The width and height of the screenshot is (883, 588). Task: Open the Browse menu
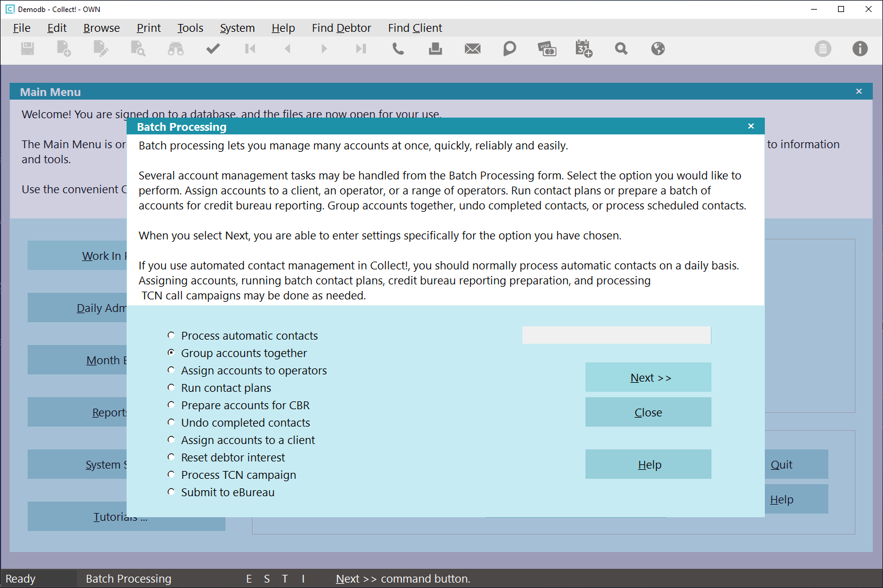[x=101, y=28]
